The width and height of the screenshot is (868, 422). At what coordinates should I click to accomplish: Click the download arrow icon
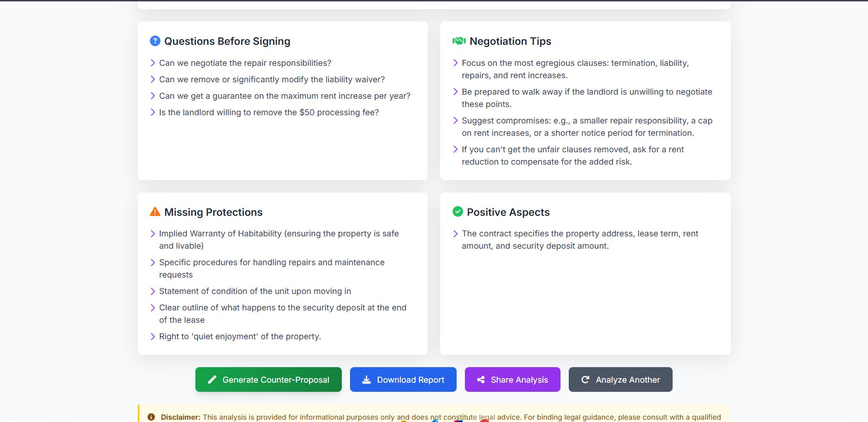click(x=367, y=380)
